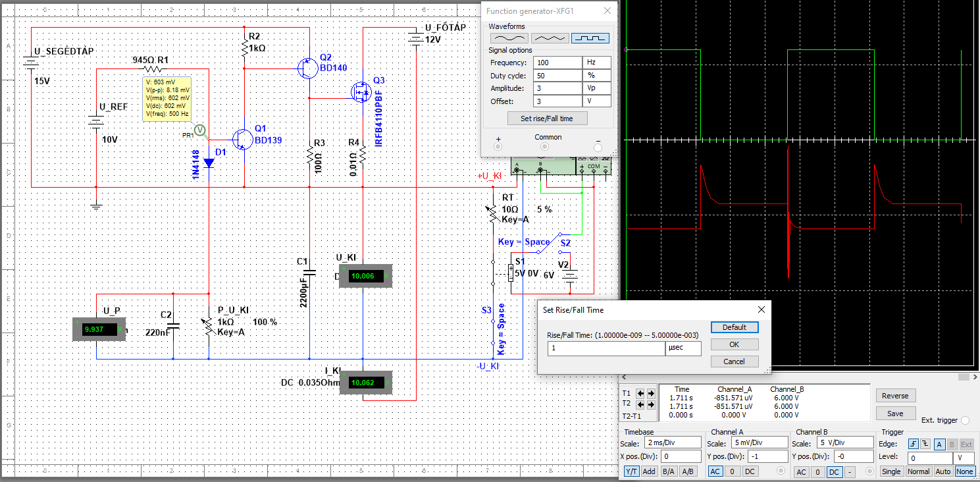This screenshot has width=980, height=482.
Task: Close the Set Rise/Fall Time dialog
Action: [x=761, y=309]
